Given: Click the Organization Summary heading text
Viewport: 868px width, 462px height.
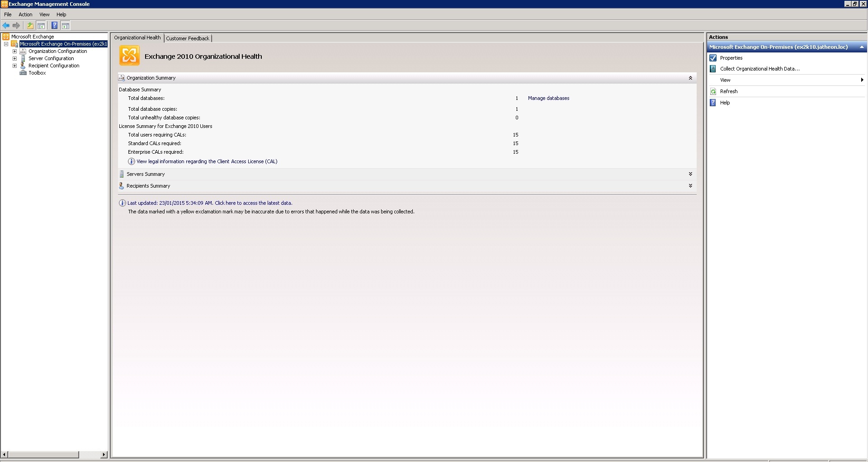Looking at the screenshot, I should pos(151,78).
